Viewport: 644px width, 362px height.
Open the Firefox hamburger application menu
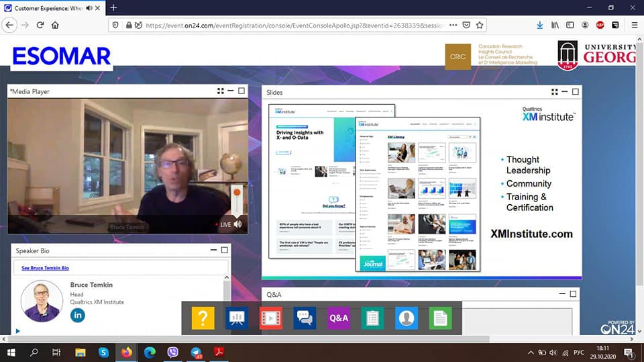635,25
